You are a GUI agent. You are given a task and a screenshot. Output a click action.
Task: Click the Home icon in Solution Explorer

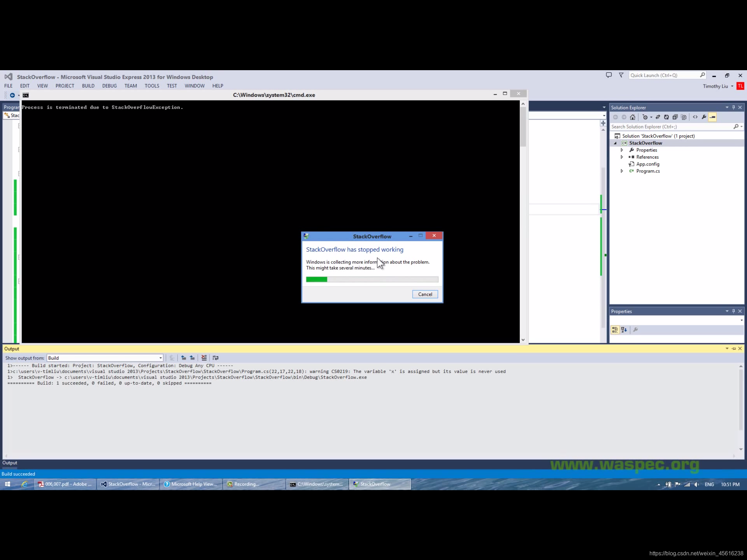pyautogui.click(x=633, y=117)
